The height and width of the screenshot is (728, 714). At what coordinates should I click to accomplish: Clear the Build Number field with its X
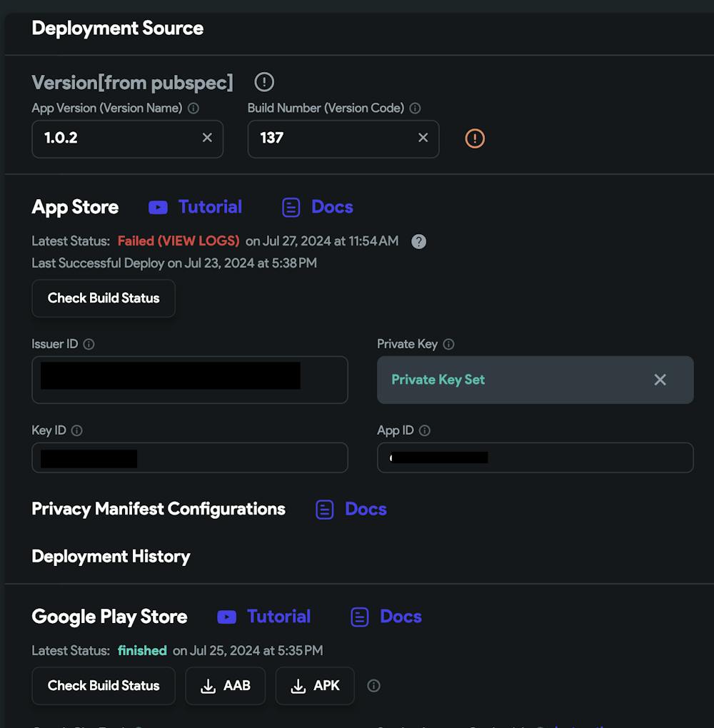point(423,138)
